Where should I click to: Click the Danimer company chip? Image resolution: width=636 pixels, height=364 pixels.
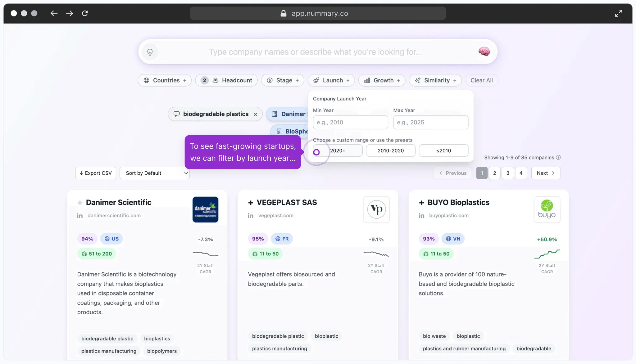[x=287, y=114]
